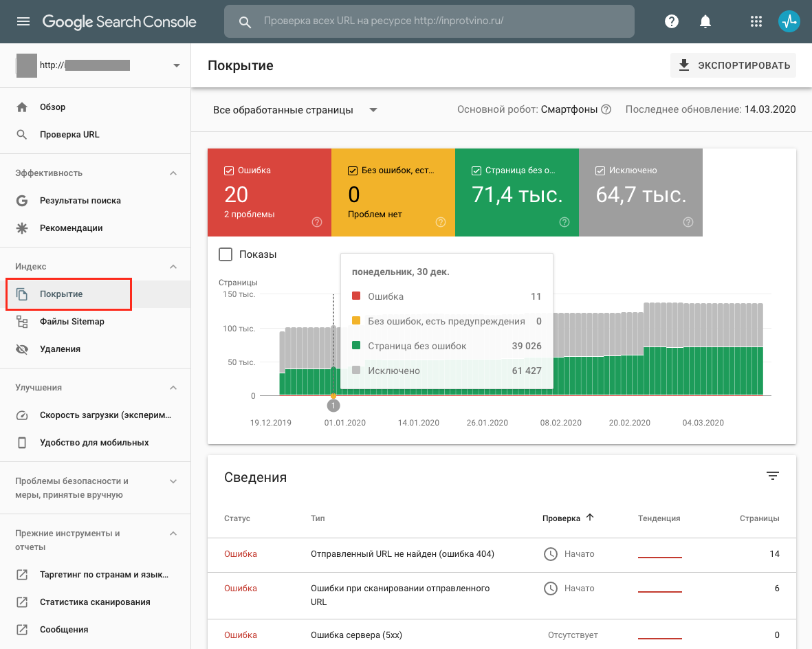This screenshot has height=649, width=812.
Task: Click the asterisk icon for Рекомендации
Action: [22, 228]
